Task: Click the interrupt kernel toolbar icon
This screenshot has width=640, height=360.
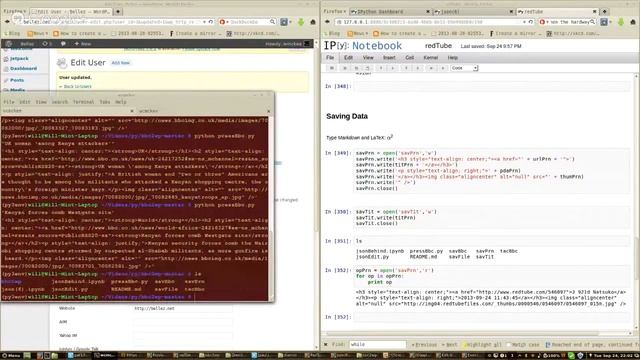Action: [x=442, y=68]
